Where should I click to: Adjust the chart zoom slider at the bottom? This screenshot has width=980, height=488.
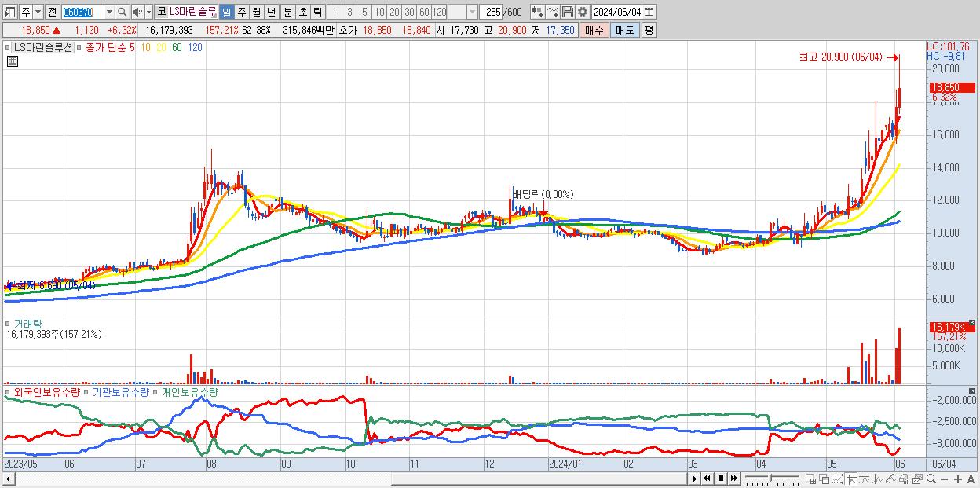pyautogui.click(x=771, y=479)
